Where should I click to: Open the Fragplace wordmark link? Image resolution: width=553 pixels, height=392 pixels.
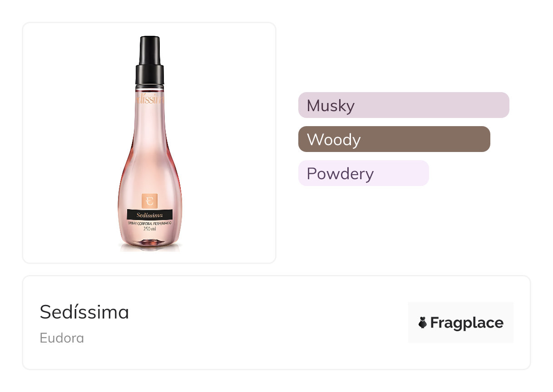[466, 323]
